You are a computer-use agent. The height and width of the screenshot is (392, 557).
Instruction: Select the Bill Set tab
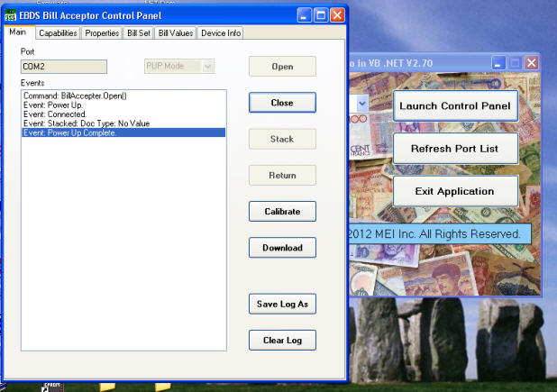pos(139,33)
